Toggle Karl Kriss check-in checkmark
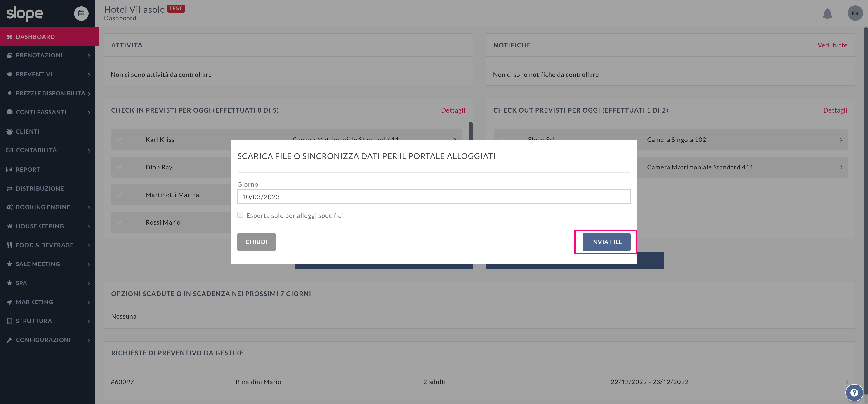Viewport: 868px width, 404px height. [x=120, y=139]
